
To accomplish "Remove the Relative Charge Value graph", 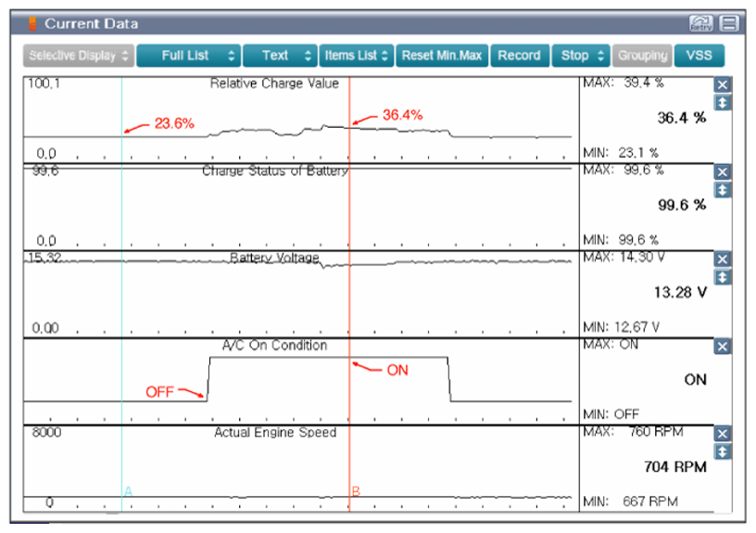I will tap(724, 84).
